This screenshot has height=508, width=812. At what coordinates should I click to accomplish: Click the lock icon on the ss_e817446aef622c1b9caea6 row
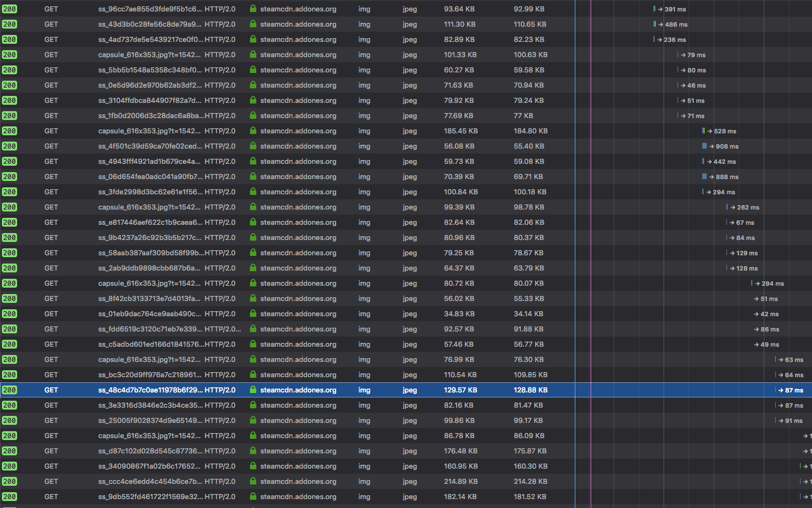pos(252,222)
